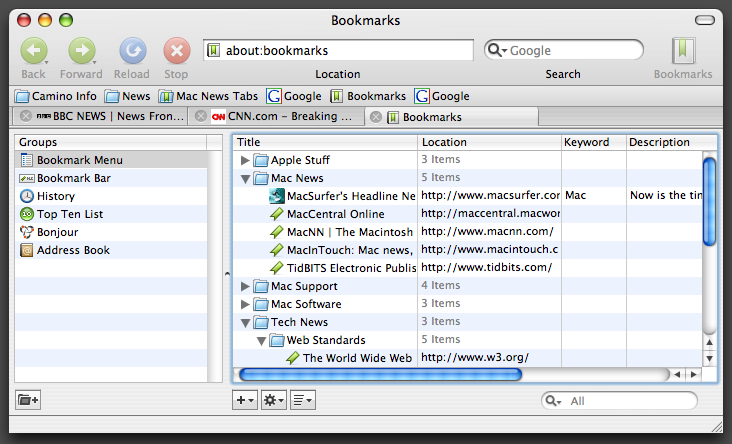The width and height of the screenshot is (732, 444).
Task: Click the Forward arrow button
Action: click(x=82, y=50)
